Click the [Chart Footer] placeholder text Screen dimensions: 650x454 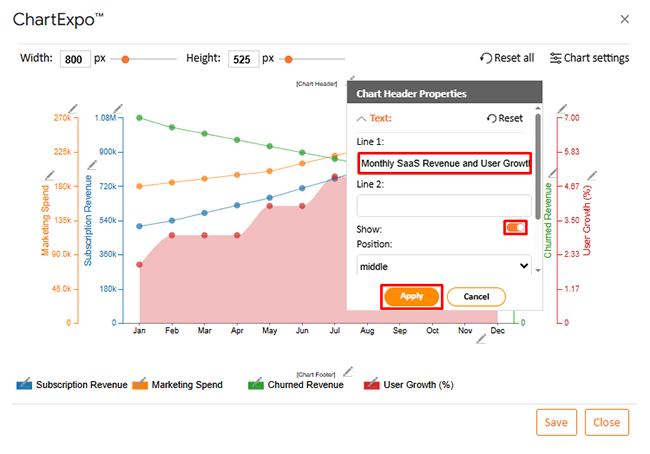pos(316,374)
